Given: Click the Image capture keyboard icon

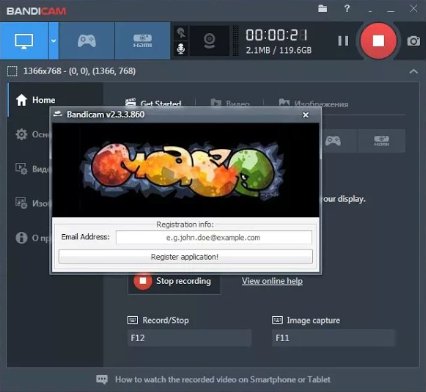Looking at the screenshot, I should coord(277,320).
